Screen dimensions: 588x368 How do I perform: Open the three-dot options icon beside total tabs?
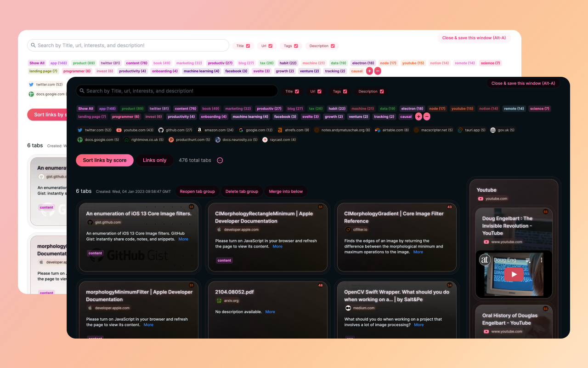click(220, 160)
